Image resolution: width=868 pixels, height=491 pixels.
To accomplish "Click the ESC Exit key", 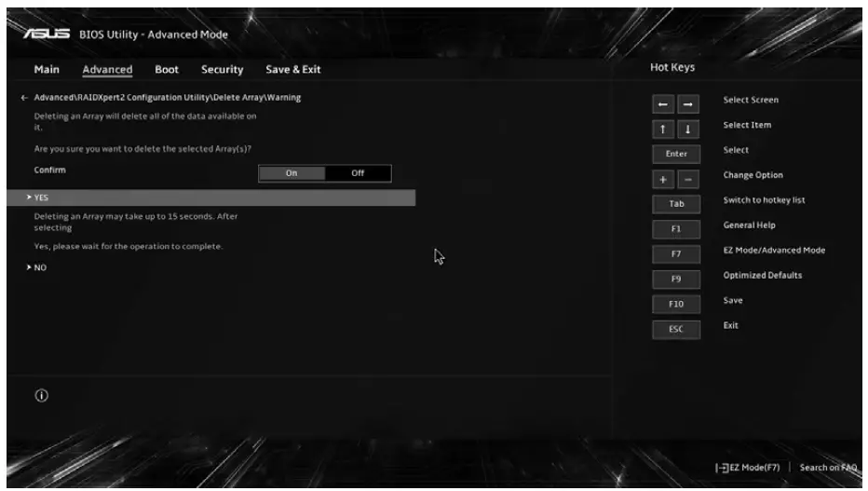I will click(676, 329).
